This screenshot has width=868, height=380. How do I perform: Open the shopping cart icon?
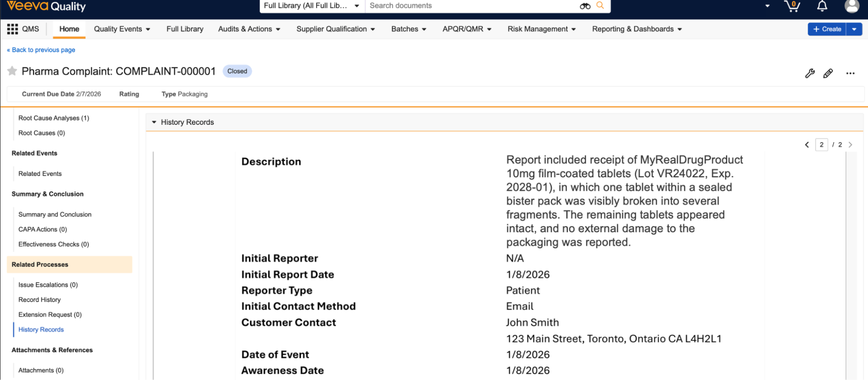(x=792, y=6)
